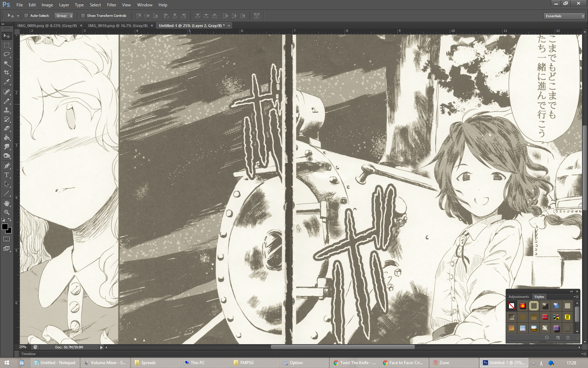Select the Horizontal Type tool
The width and height of the screenshot is (588, 368).
coord(7,175)
